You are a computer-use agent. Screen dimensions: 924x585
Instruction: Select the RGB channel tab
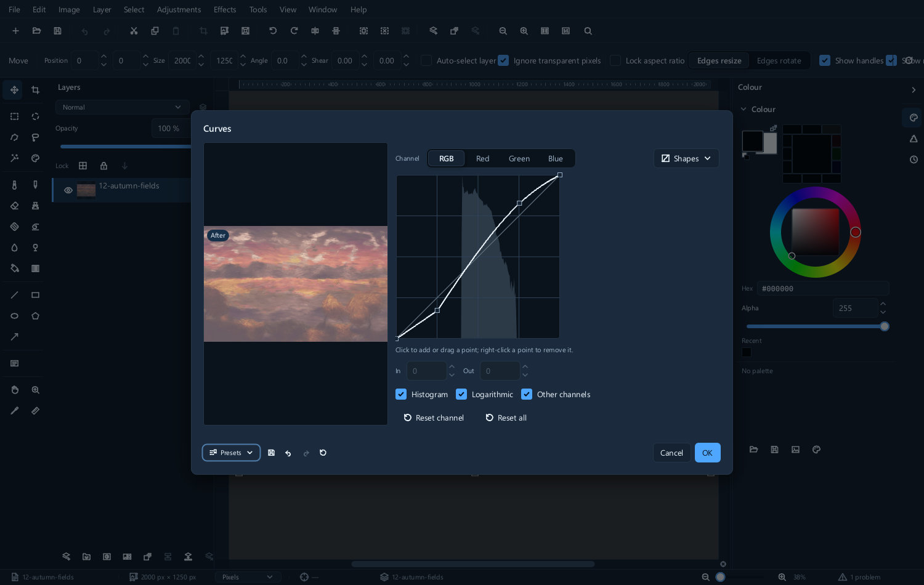(x=446, y=158)
